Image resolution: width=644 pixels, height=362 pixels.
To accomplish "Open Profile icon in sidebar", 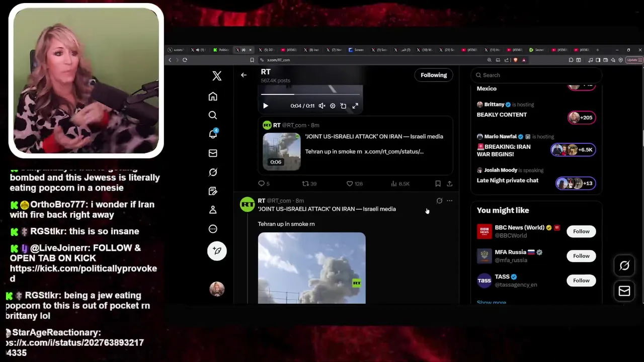I will [213, 210].
